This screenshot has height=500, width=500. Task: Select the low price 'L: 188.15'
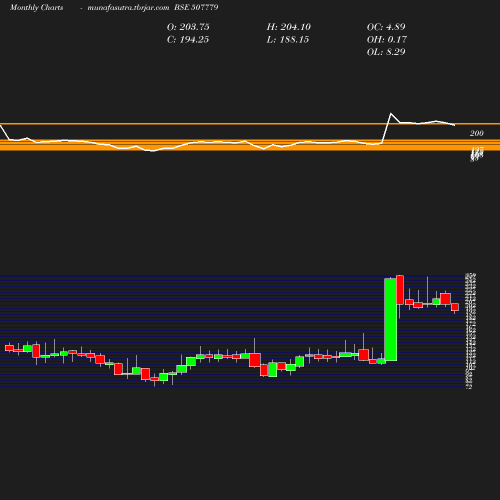coord(288,40)
